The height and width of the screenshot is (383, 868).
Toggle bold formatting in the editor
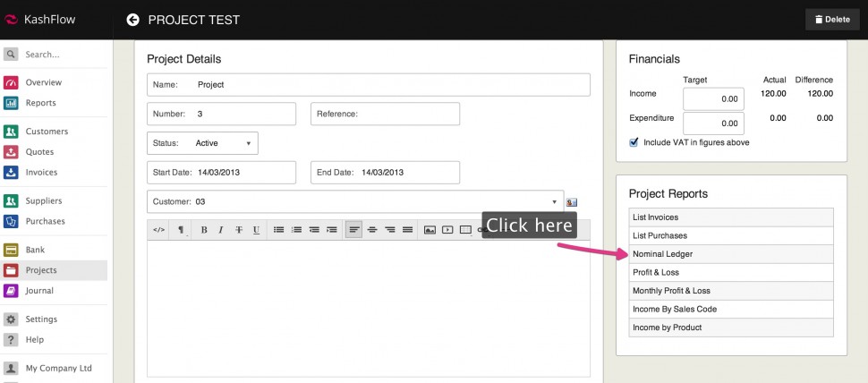(204, 230)
